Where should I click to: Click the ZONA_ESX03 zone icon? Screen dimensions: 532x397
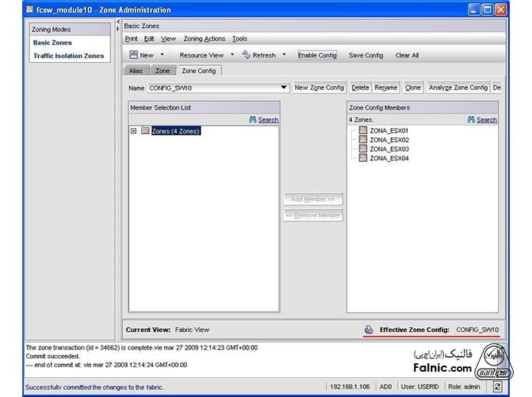pos(363,149)
